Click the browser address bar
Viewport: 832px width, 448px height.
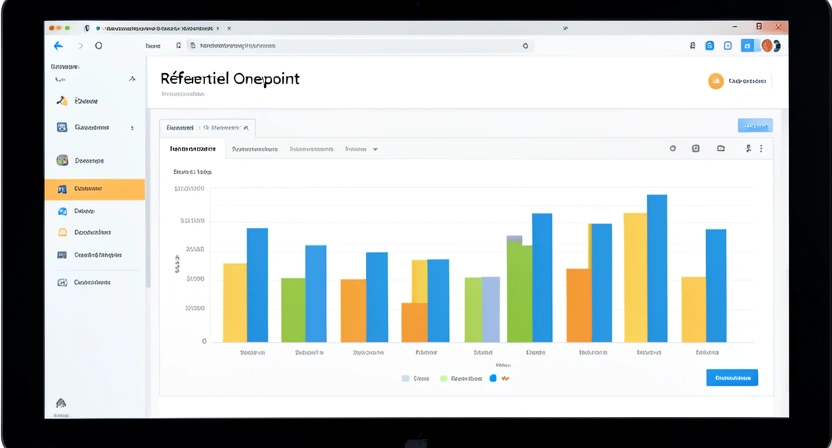(350, 46)
